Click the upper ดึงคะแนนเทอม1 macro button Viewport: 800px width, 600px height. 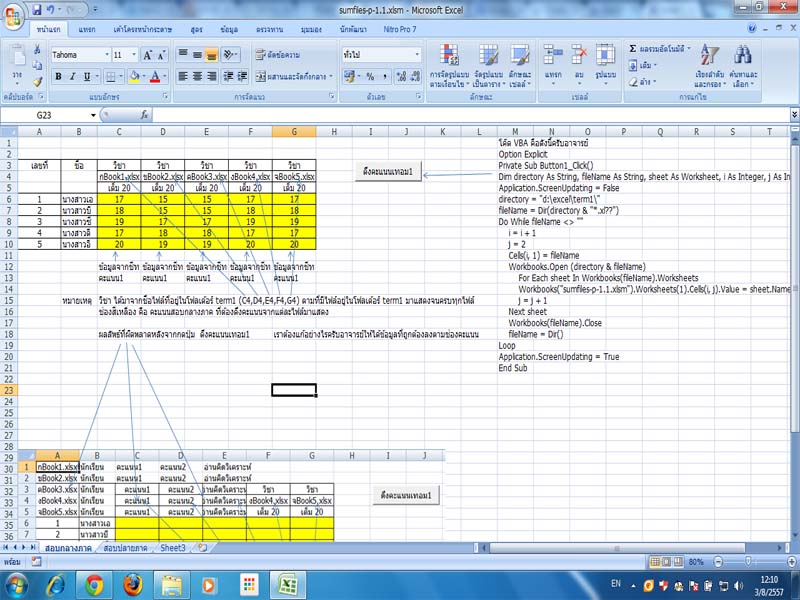pos(388,172)
